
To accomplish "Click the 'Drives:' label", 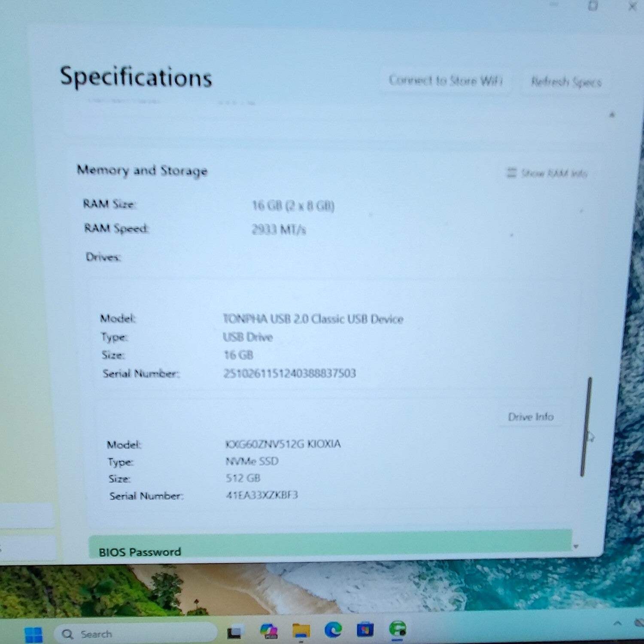I will (103, 257).
